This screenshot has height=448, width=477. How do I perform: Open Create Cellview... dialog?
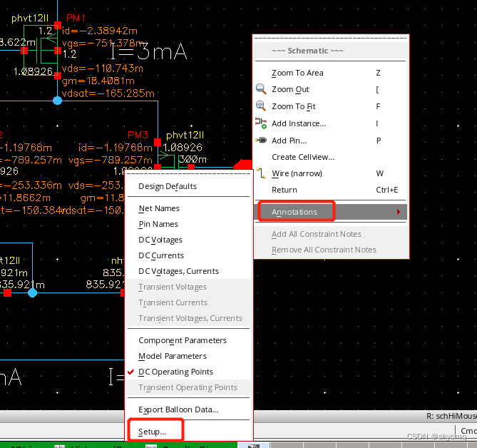tap(330, 157)
